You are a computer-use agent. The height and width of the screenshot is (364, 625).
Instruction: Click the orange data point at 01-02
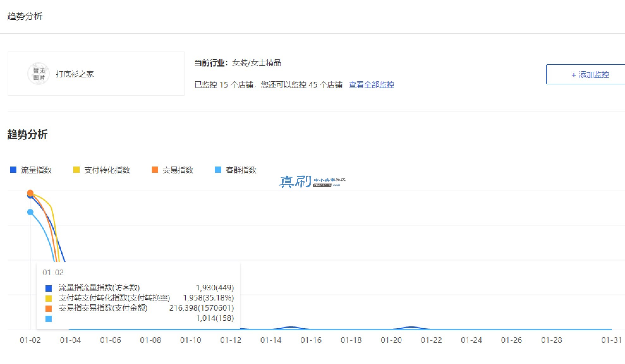pyautogui.click(x=30, y=192)
